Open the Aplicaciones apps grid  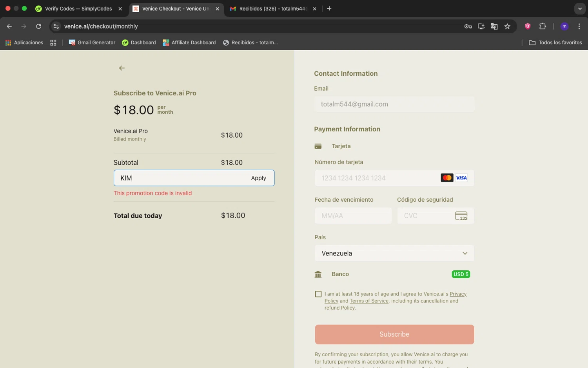[24, 42]
